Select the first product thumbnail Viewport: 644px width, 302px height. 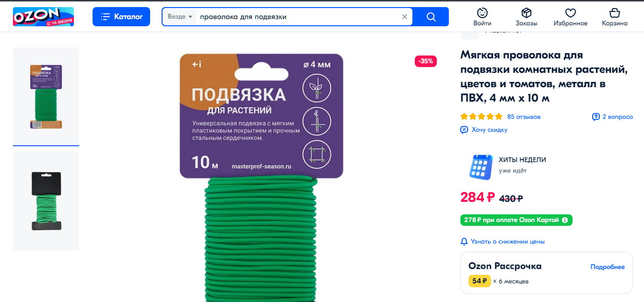tap(46, 96)
